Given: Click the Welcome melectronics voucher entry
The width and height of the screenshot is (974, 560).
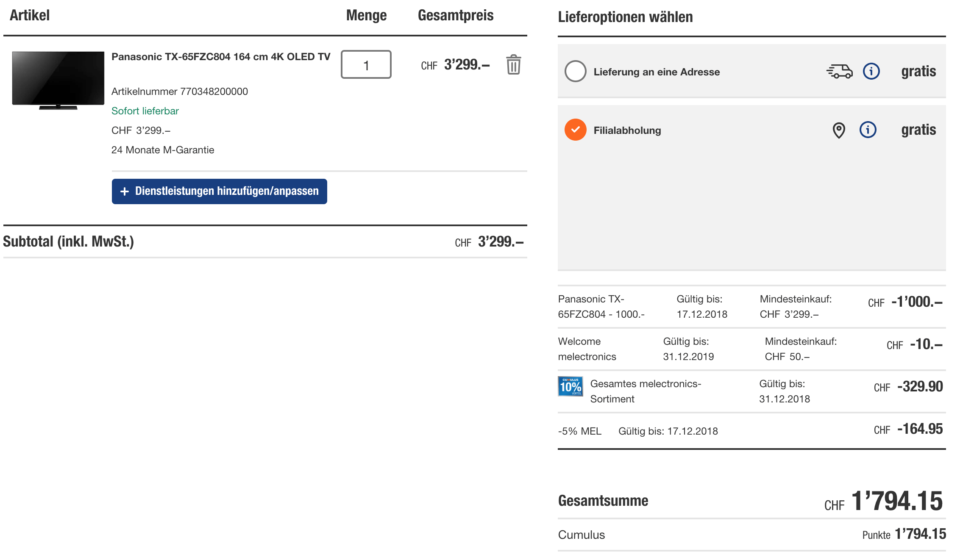Looking at the screenshot, I should [x=587, y=349].
